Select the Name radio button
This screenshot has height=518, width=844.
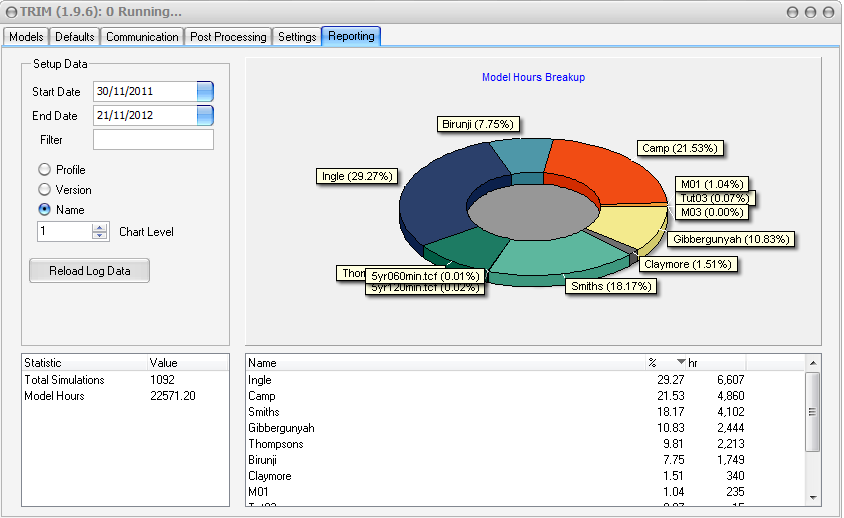[x=45, y=210]
